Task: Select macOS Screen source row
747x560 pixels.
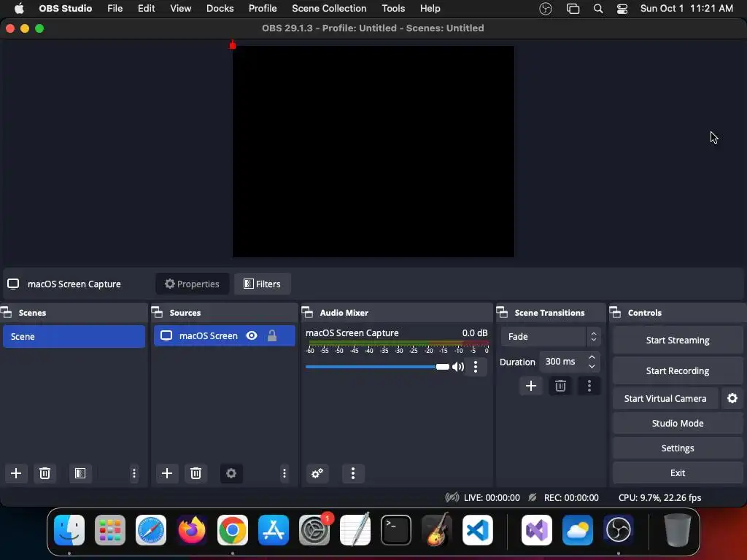Action: click(225, 335)
